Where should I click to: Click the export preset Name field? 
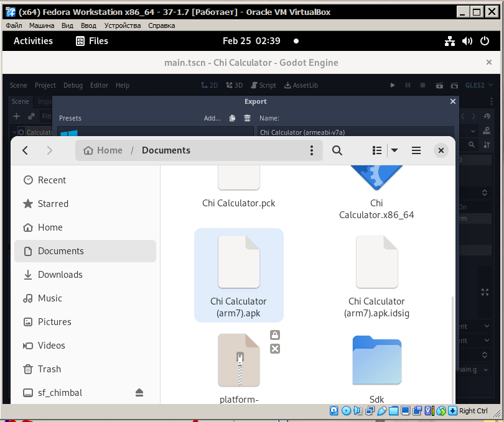[x=356, y=132]
